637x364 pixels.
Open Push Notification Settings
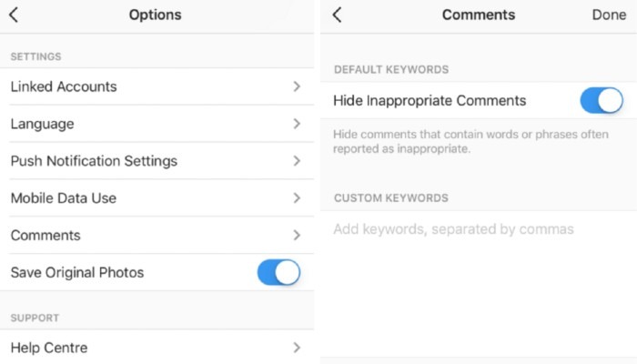(x=94, y=161)
